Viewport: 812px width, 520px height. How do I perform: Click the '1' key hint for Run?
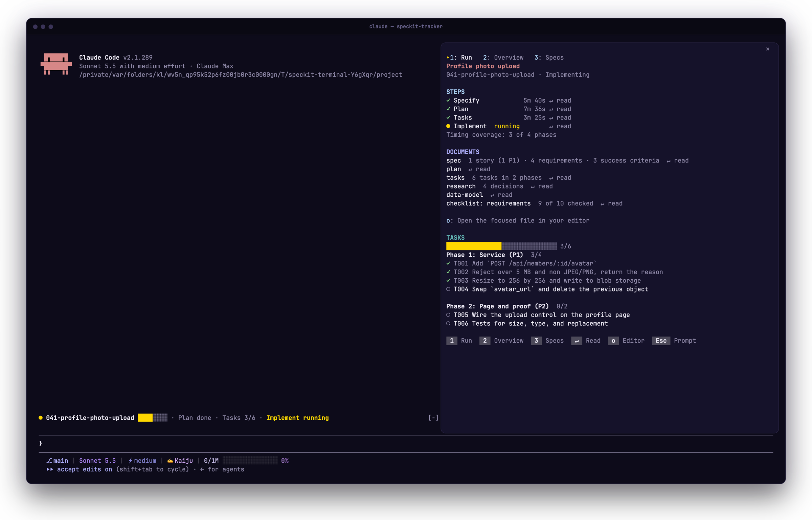(452, 341)
